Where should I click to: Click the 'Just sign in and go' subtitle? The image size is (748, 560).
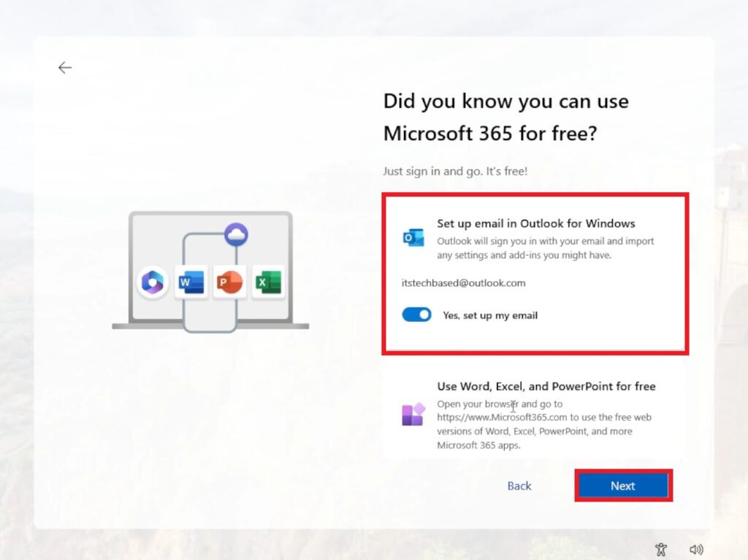454,171
